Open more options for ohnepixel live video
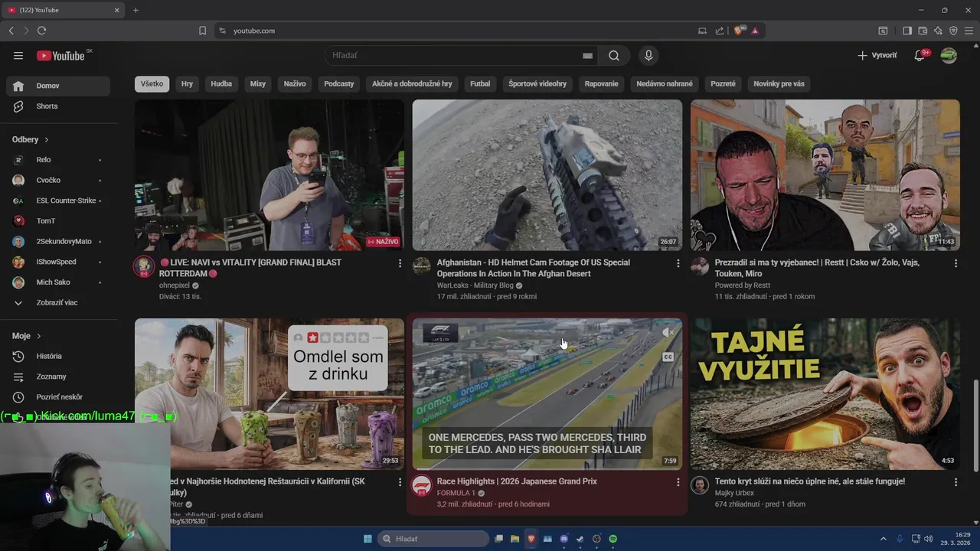Screen dimensions: 980x551 point(400,263)
